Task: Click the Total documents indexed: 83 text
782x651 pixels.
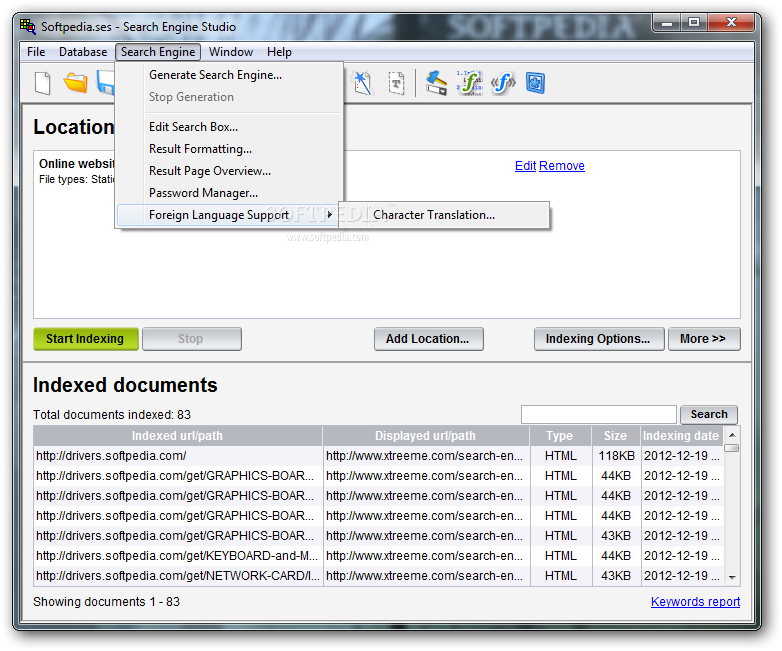Action: tap(112, 415)
